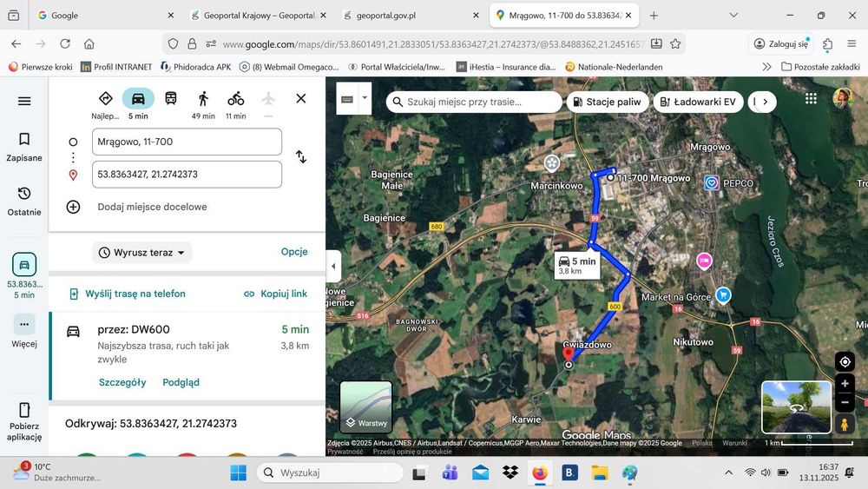868x489 pixels.
Task: Filter by Stacje paliw
Action: click(608, 102)
